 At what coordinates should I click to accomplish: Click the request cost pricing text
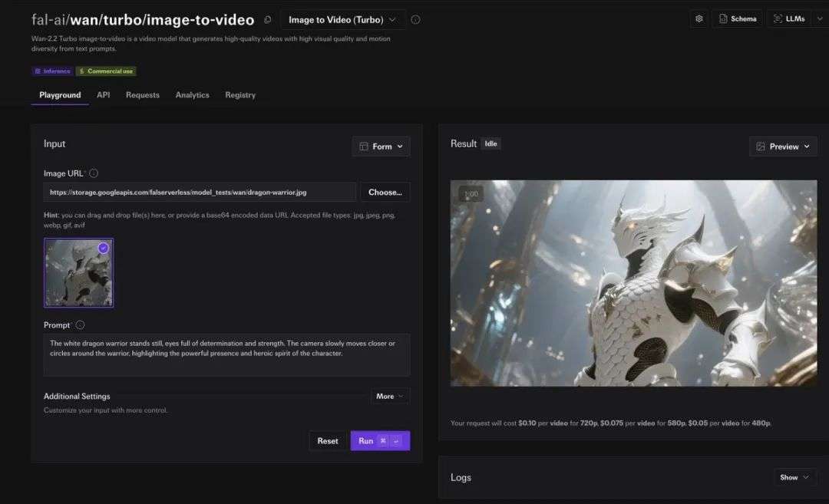pyautogui.click(x=611, y=423)
